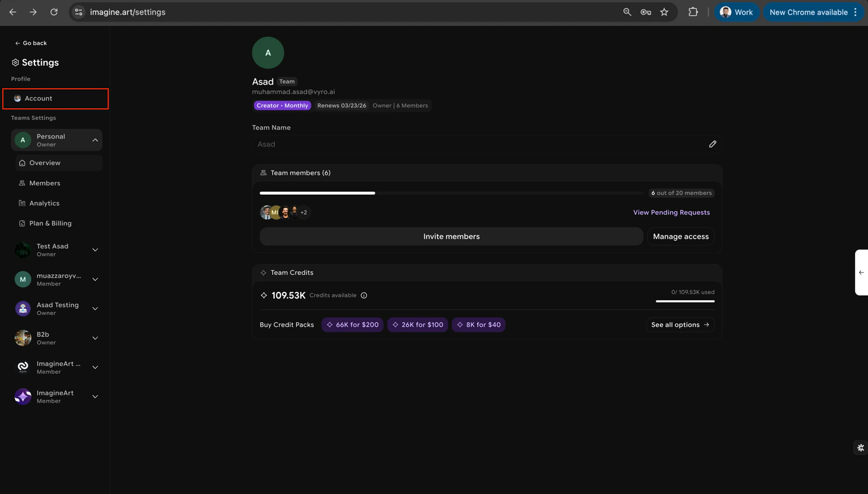Expand the Asad Testing team

pyautogui.click(x=95, y=309)
